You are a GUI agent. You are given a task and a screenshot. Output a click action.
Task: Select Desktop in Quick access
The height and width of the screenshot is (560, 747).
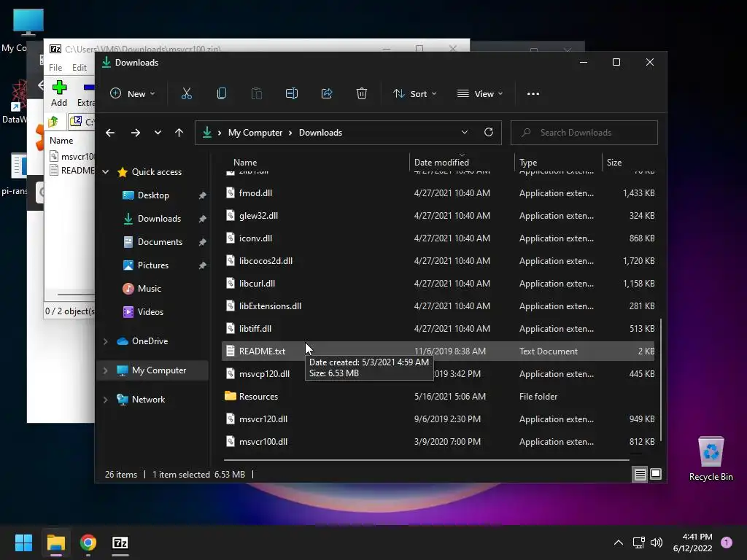point(152,195)
